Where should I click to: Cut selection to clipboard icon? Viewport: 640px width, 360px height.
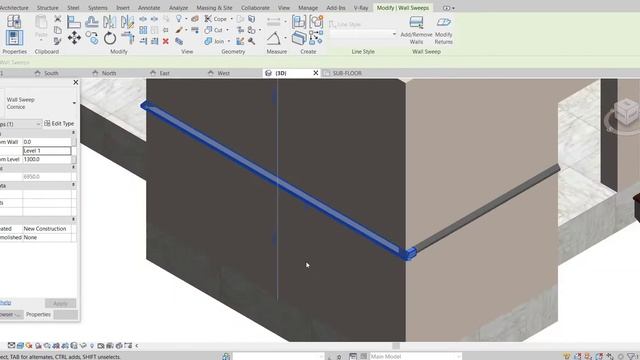pos(58,19)
